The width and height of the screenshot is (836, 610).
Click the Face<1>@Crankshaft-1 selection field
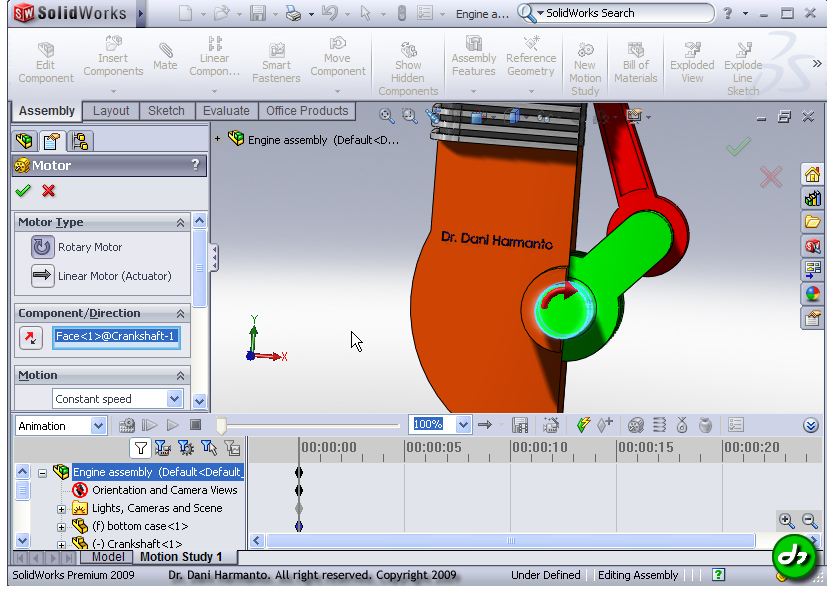tap(116, 337)
